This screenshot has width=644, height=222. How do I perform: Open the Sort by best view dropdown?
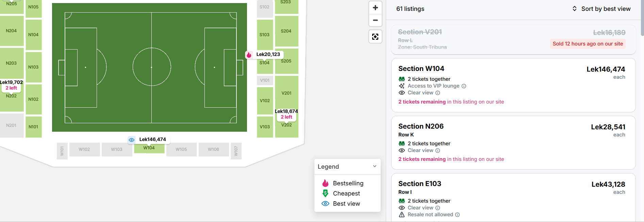point(601,9)
